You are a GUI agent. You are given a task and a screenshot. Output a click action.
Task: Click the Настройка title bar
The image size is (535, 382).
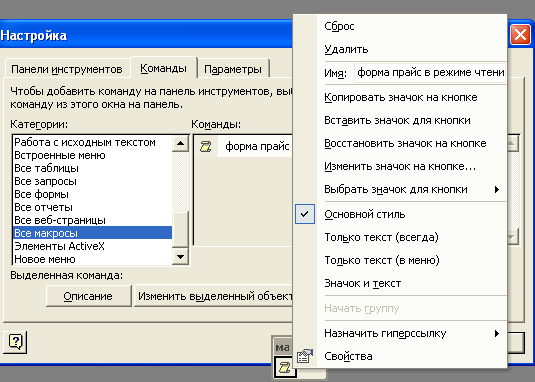(147, 35)
